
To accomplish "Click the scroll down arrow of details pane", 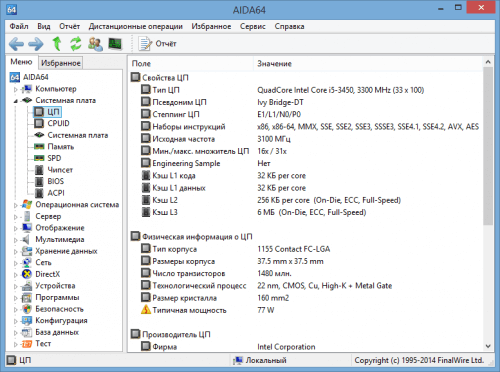I will pyautogui.click(x=488, y=346).
